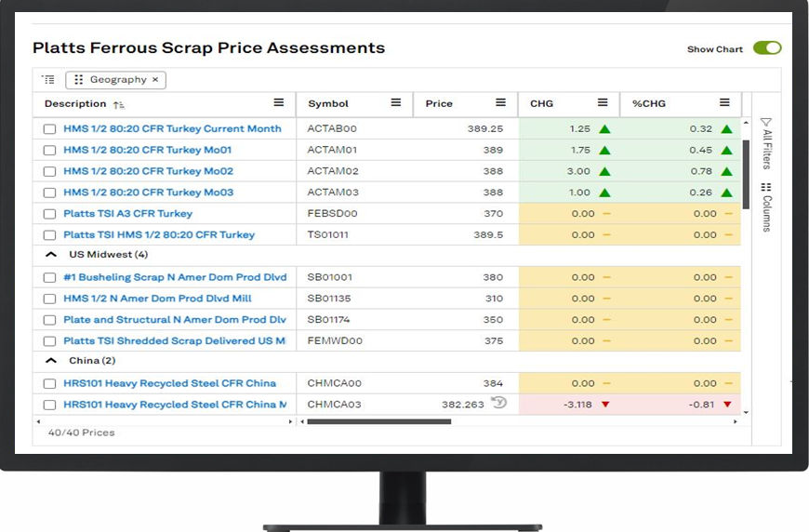Remove the Geography grouping chip

(x=154, y=79)
